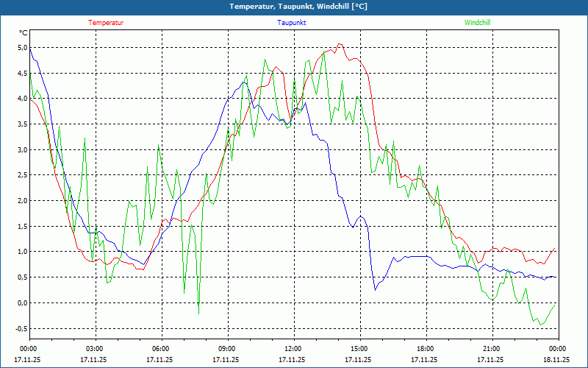Click the °C unit label on the y-axis
Screen dimensions: 588x368
point(24,33)
